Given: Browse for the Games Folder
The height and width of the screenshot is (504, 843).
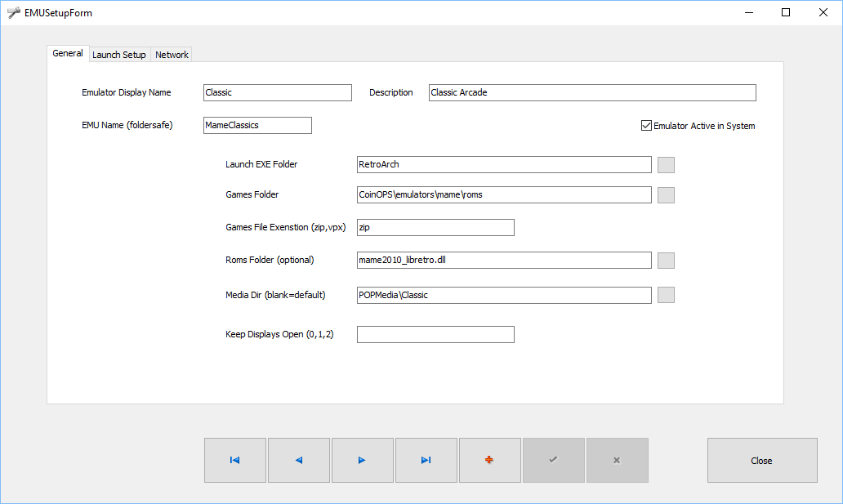Looking at the screenshot, I should pyautogui.click(x=666, y=194).
